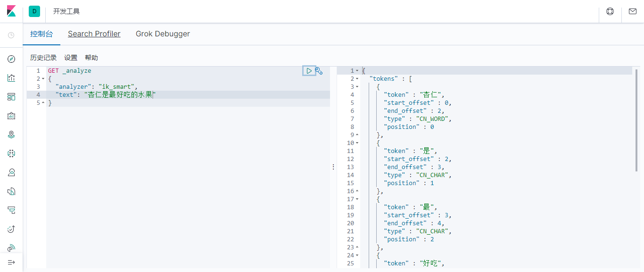Click the panel divider resize handle
The width and height of the screenshot is (644, 272).
333,167
